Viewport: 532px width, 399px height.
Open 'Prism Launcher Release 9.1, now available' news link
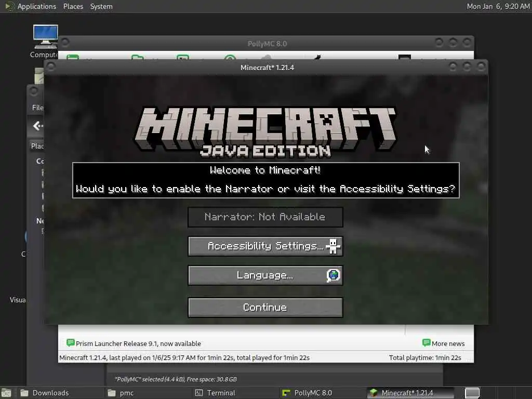click(x=138, y=344)
